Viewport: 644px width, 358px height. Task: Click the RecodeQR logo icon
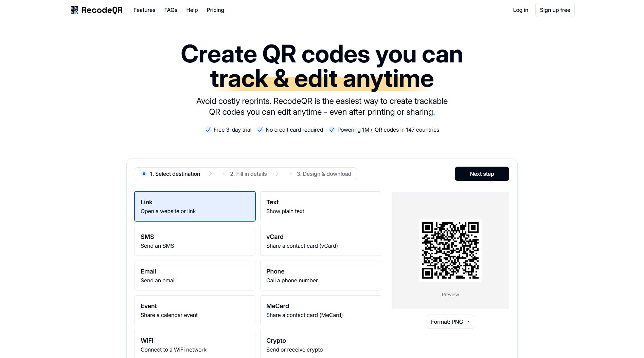click(x=74, y=10)
